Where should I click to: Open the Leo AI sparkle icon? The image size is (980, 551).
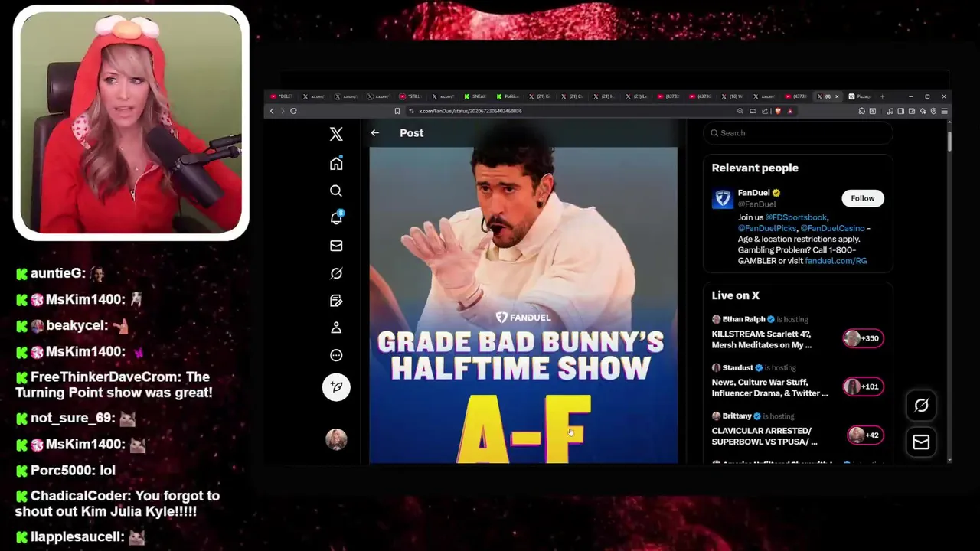(x=923, y=111)
